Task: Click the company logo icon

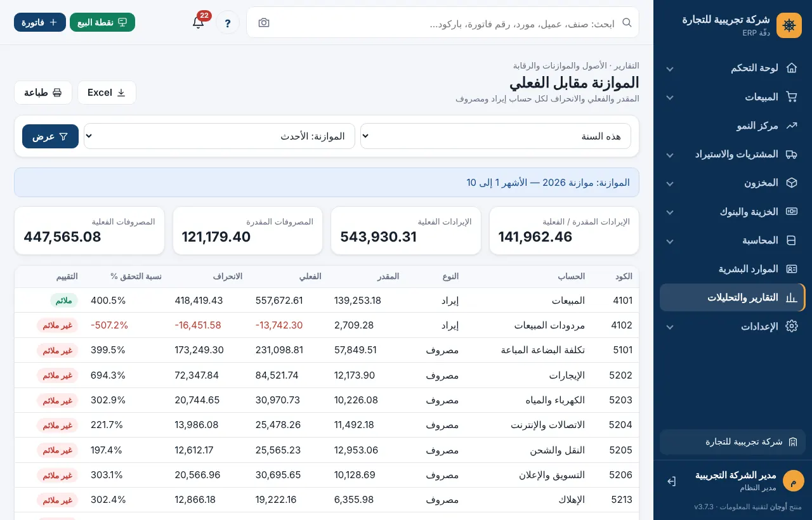Action: (789, 25)
